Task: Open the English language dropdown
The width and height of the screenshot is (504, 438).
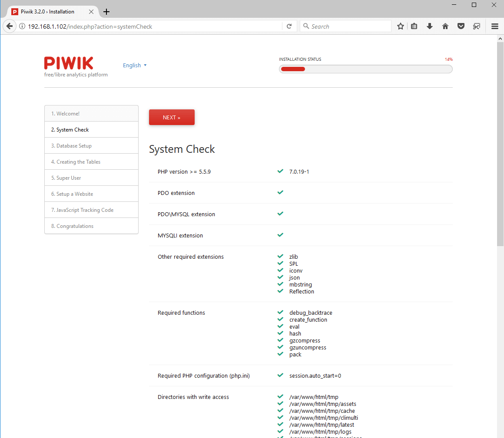Action: tap(135, 66)
